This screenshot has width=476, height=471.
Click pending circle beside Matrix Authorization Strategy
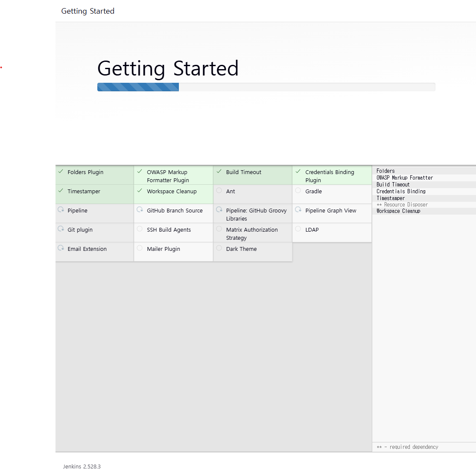[219, 229]
